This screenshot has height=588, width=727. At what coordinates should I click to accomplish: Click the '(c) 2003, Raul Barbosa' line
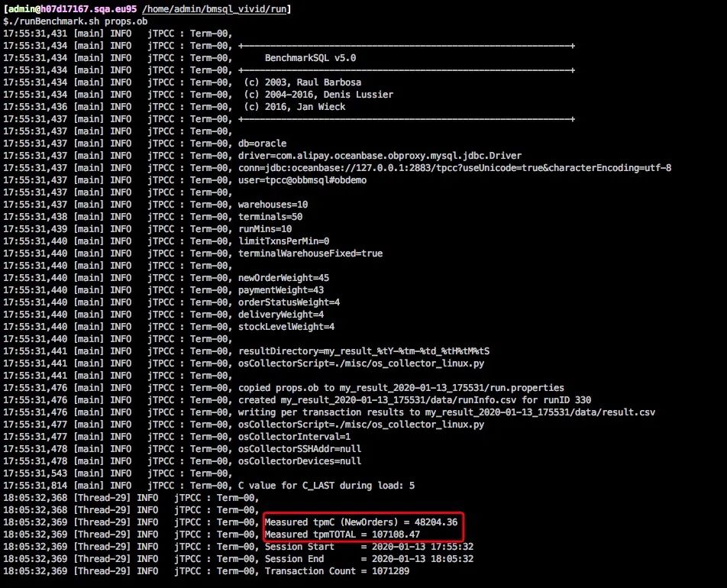(302, 82)
